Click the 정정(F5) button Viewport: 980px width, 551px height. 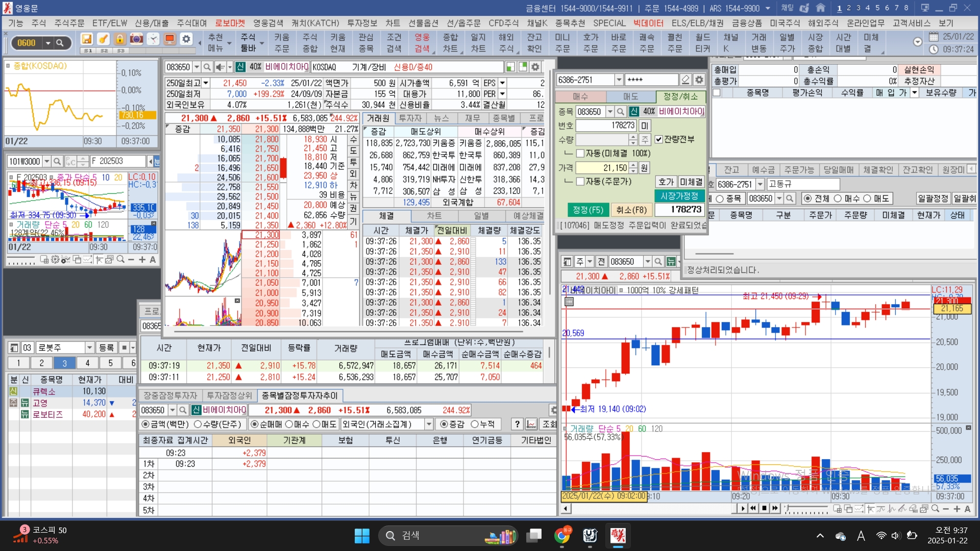pos(588,210)
